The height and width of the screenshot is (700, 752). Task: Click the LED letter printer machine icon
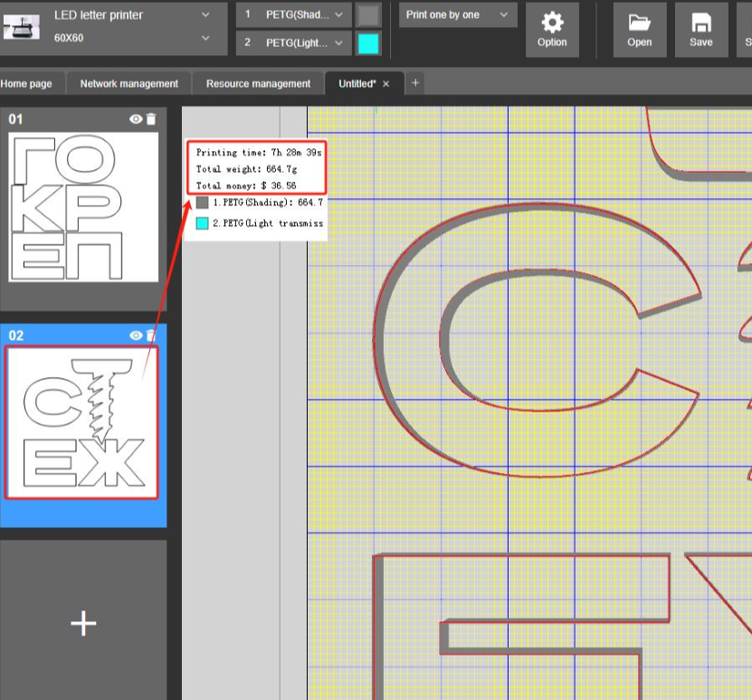pos(21,27)
